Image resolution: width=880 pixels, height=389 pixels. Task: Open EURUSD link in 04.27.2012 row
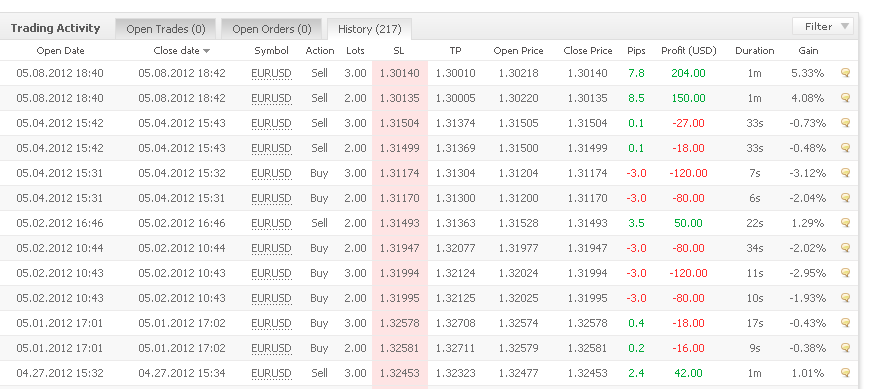click(x=271, y=373)
